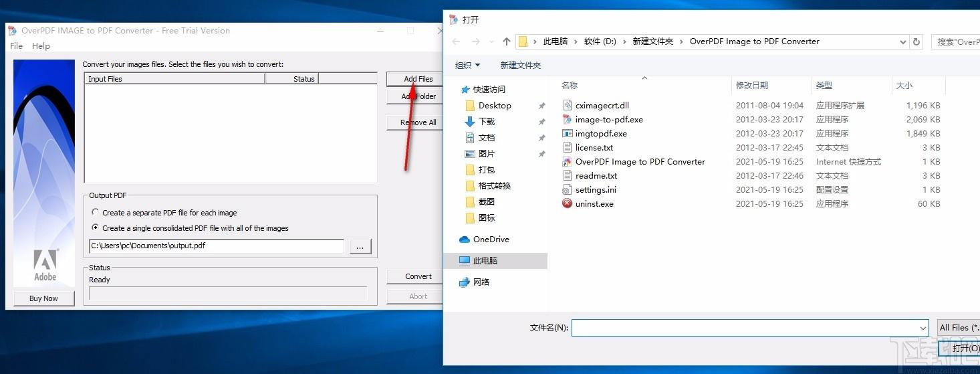Screen dimensions: 980x374
Task: Click the readme.txt file icon
Action: coord(568,176)
